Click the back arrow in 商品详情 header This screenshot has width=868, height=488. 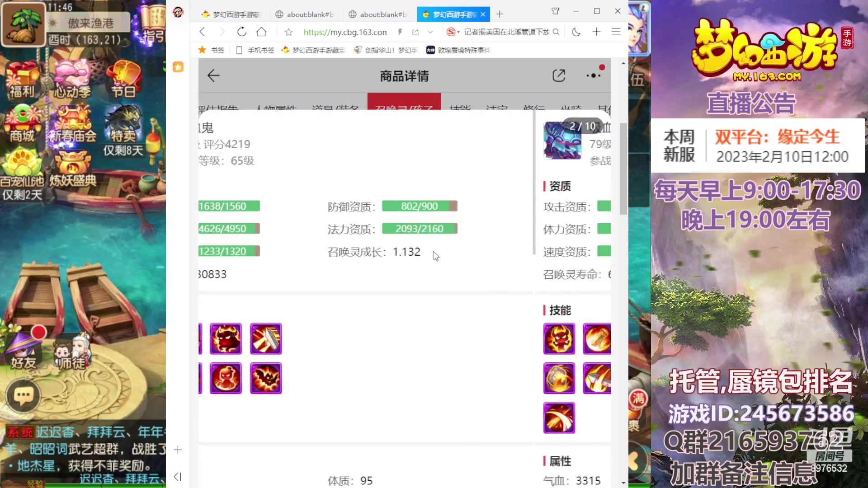pos(213,75)
